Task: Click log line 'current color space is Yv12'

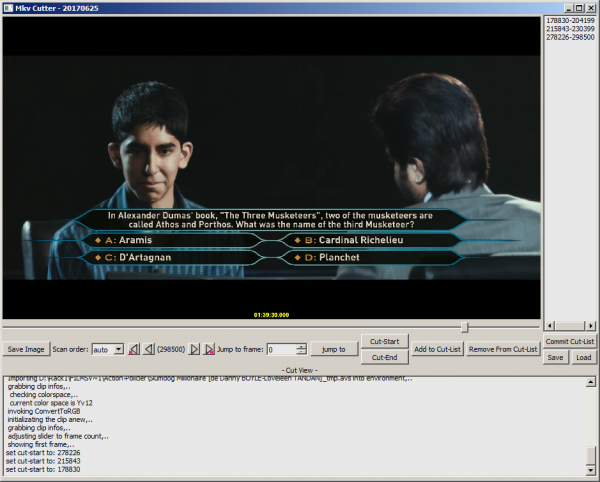Action: point(51,403)
